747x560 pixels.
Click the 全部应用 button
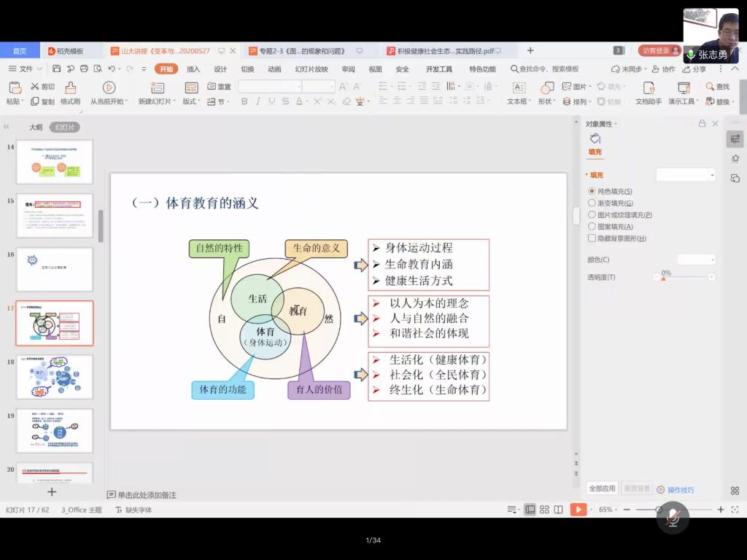[x=603, y=489]
